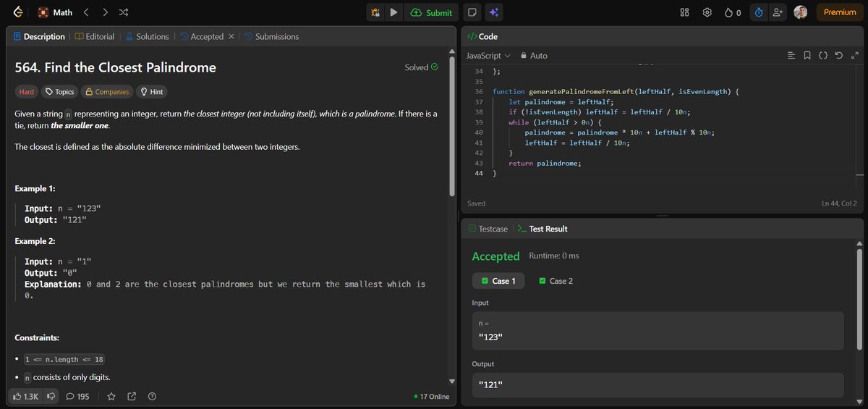Invite collaborators with the add-user icon

pos(778,12)
